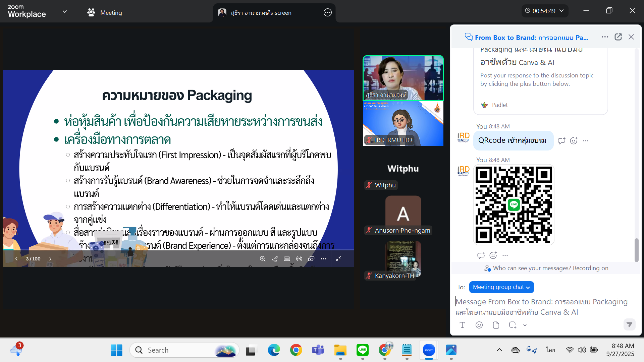Expand the meeting timer dropdown
This screenshot has width=644, height=362.
click(562, 11)
